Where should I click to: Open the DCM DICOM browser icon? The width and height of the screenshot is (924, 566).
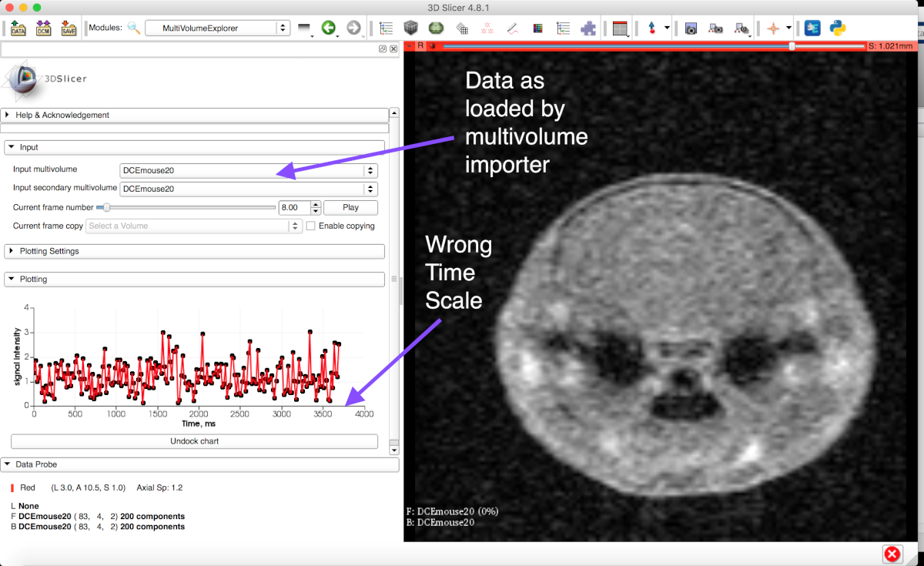coord(43,28)
